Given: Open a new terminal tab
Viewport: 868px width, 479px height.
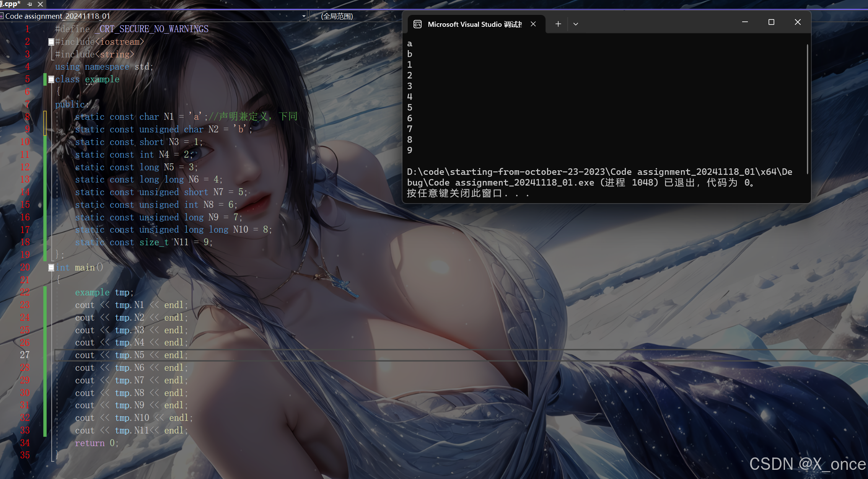Looking at the screenshot, I should [558, 24].
